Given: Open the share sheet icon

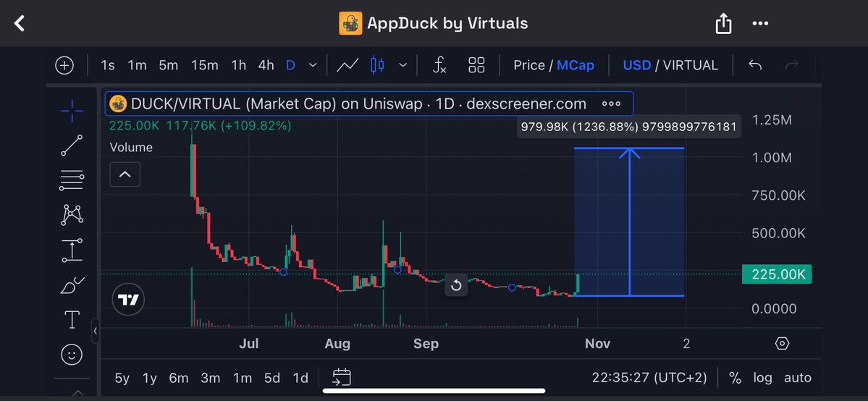Looking at the screenshot, I should (x=723, y=23).
